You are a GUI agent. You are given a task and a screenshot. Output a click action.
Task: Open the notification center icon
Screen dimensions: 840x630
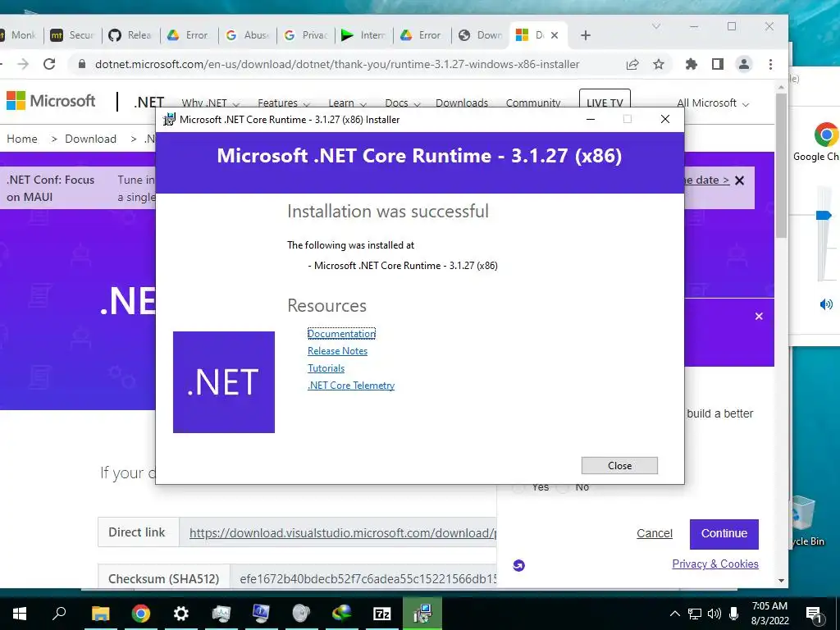tap(813, 614)
